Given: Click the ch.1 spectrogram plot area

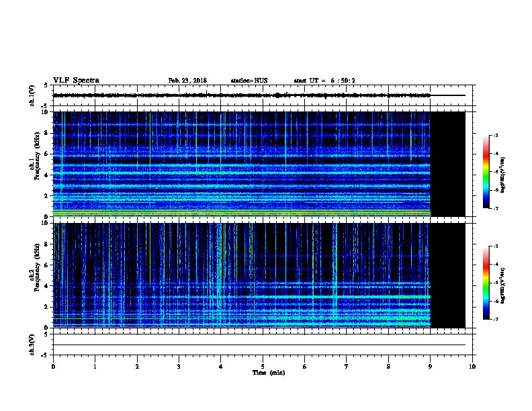Looking at the screenshot, I should 242,164.
